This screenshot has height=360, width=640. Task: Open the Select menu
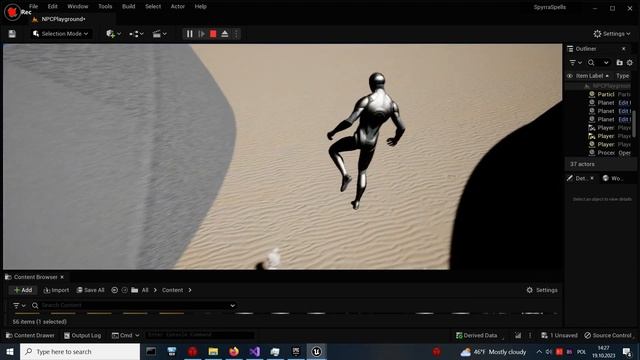coord(153,7)
